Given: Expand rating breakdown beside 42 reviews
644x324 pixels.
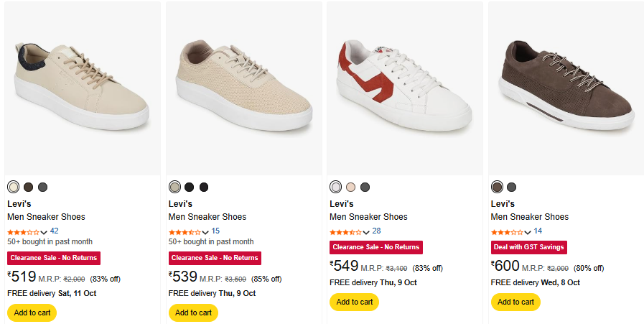Looking at the screenshot, I should pyautogui.click(x=44, y=232).
